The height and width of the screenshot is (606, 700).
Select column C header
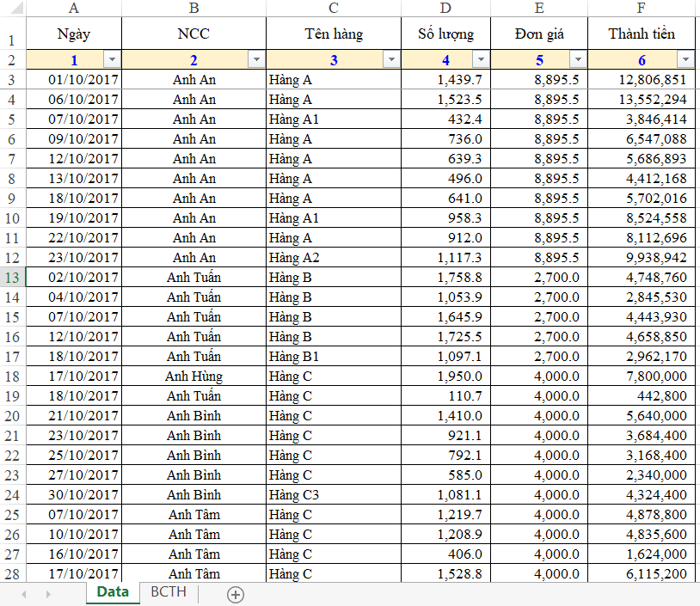[x=334, y=8]
